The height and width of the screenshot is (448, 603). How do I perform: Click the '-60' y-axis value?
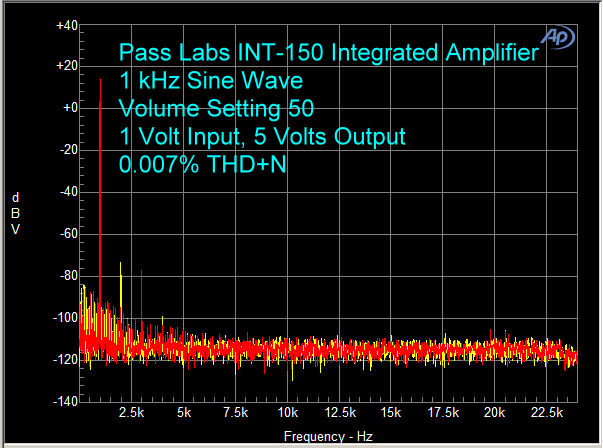point(69,233)
